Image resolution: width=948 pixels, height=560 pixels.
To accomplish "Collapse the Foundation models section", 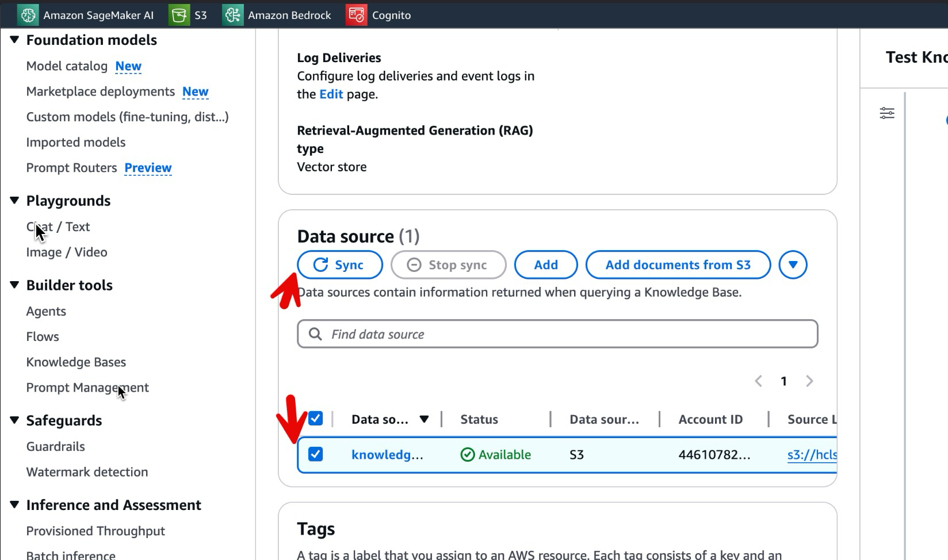I will tap(15, 40).
